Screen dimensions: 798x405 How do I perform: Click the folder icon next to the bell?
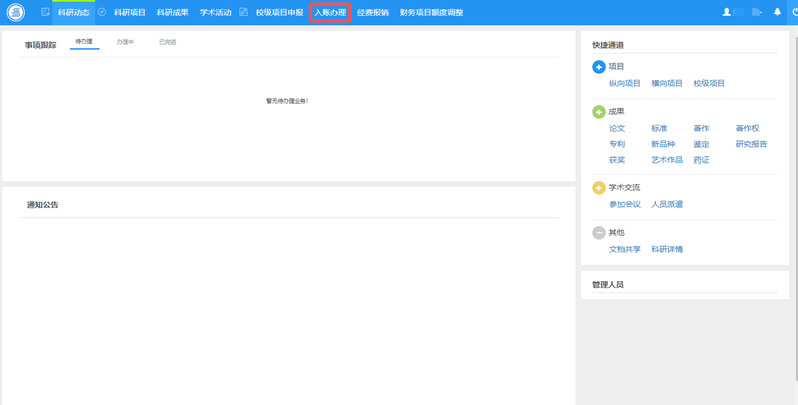[757, 12]
